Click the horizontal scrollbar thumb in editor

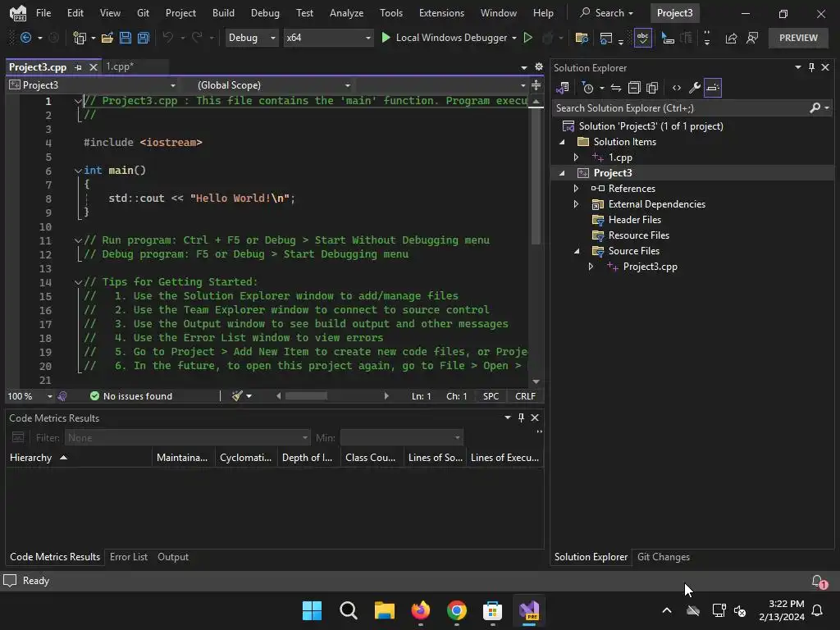coord(306,396)
